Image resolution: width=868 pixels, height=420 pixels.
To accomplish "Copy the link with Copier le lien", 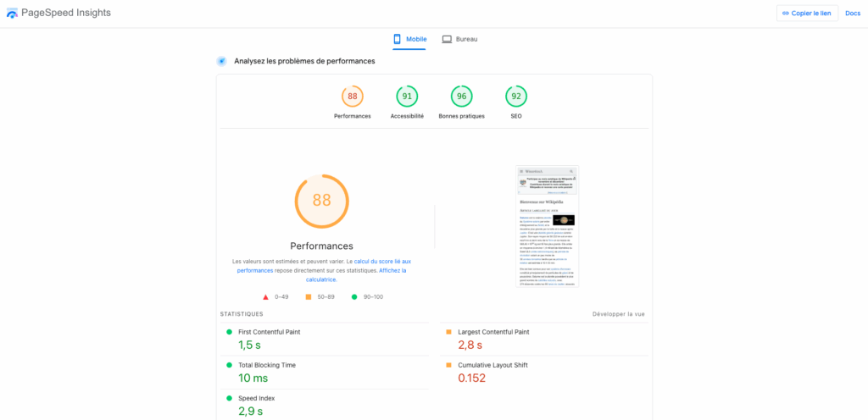I will point(807,14).
